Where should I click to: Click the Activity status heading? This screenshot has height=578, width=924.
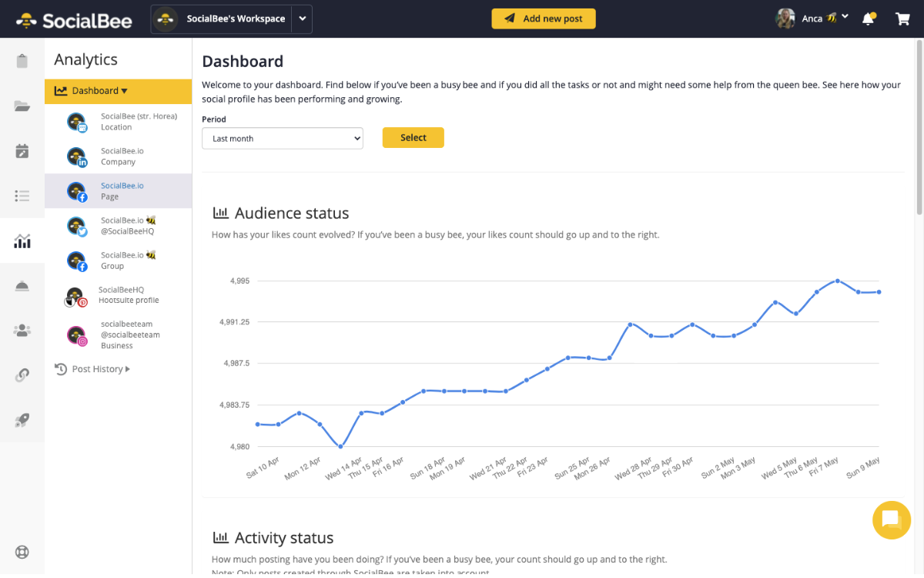(x=284, y=538)
